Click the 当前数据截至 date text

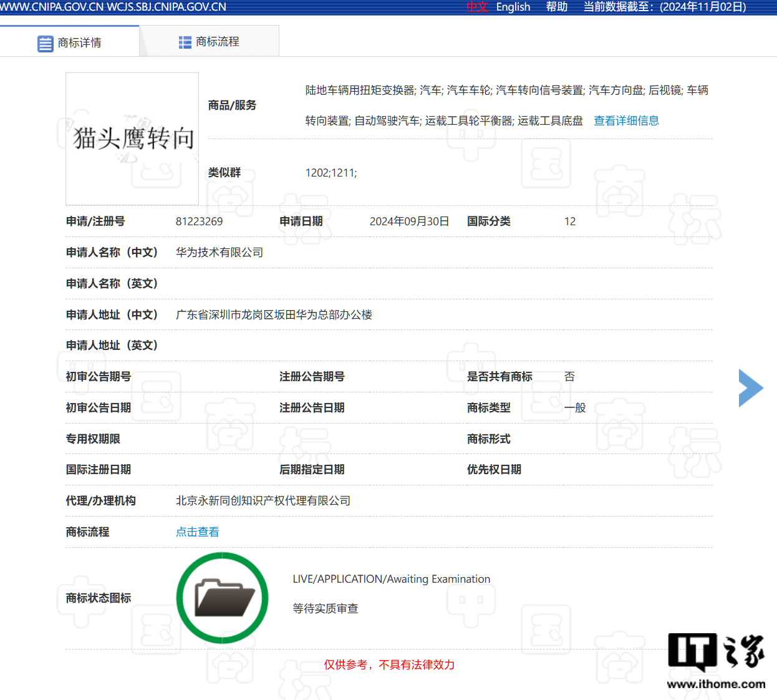[664, 7]
